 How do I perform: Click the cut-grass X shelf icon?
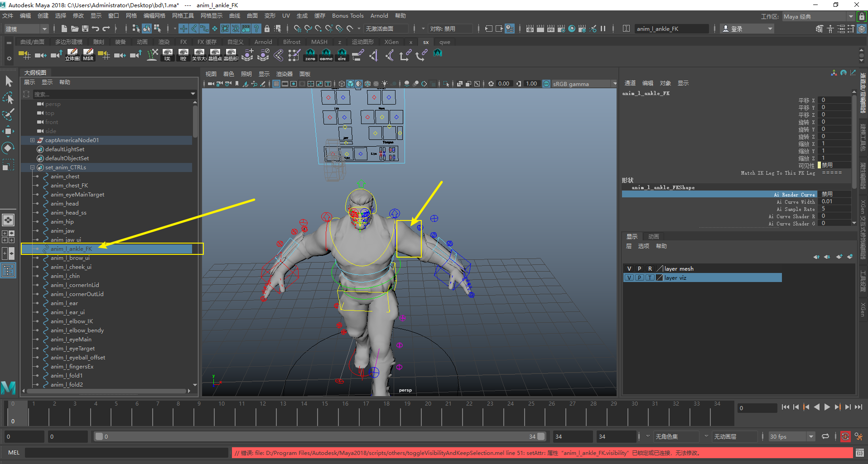point(152,55)
